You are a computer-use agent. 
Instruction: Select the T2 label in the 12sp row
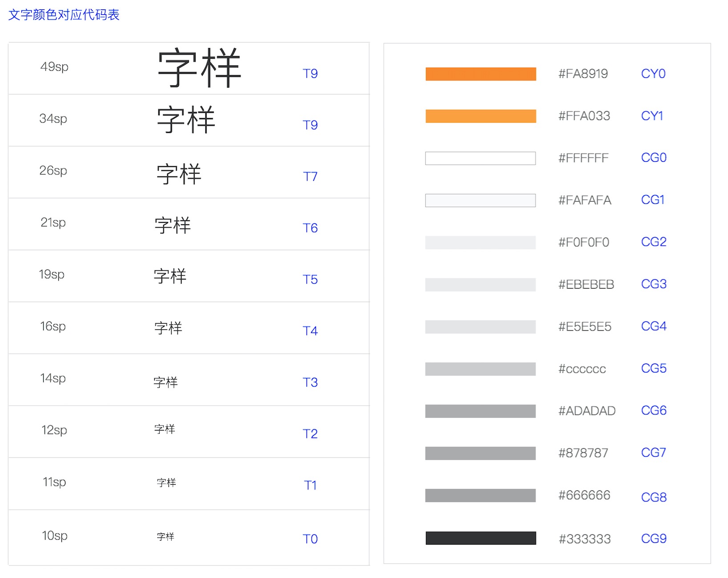pos(310,434)
